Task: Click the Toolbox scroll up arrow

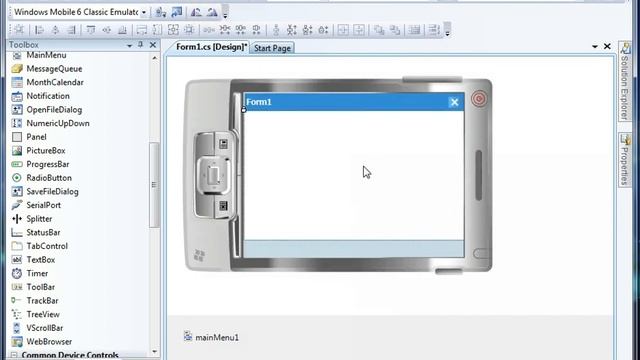Action: [154, 58]
